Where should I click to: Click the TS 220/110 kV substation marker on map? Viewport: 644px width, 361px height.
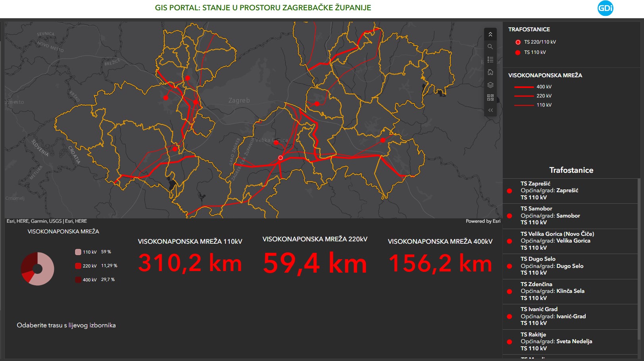[x=281, y=158]
